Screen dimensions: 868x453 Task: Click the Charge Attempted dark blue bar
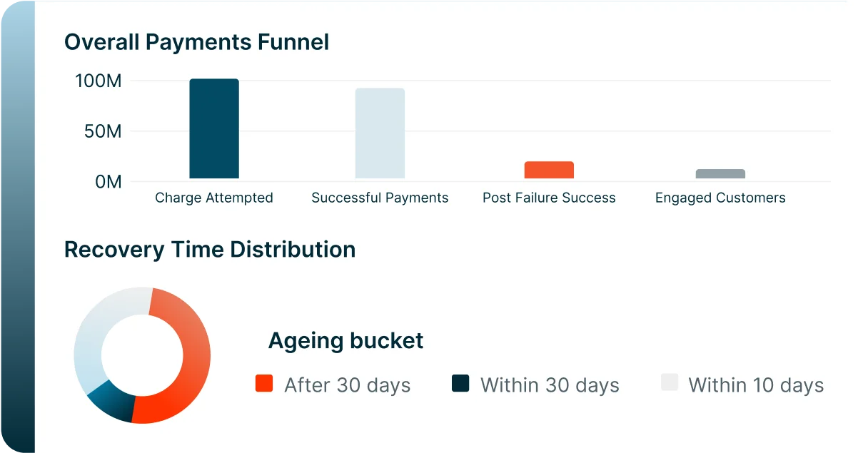[214, 128]
